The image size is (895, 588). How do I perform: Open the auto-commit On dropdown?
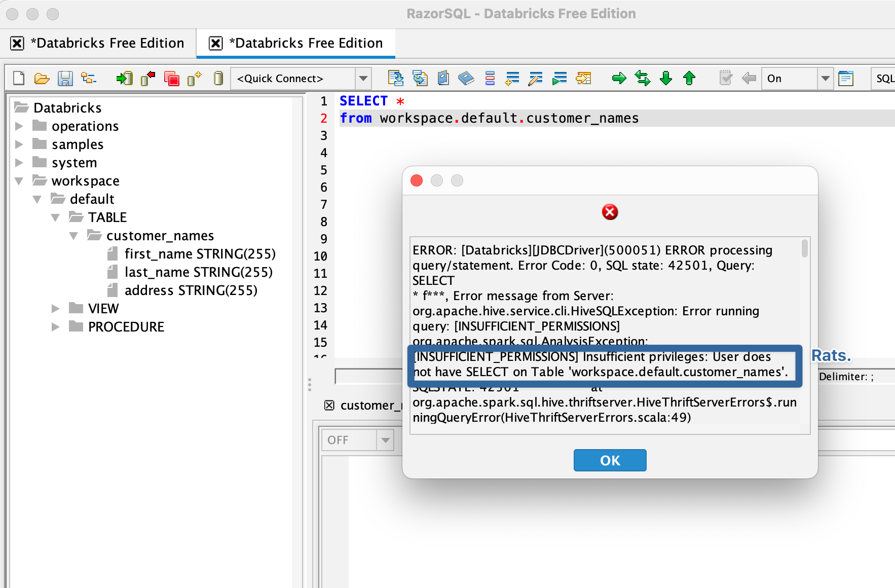coord(826,79)
